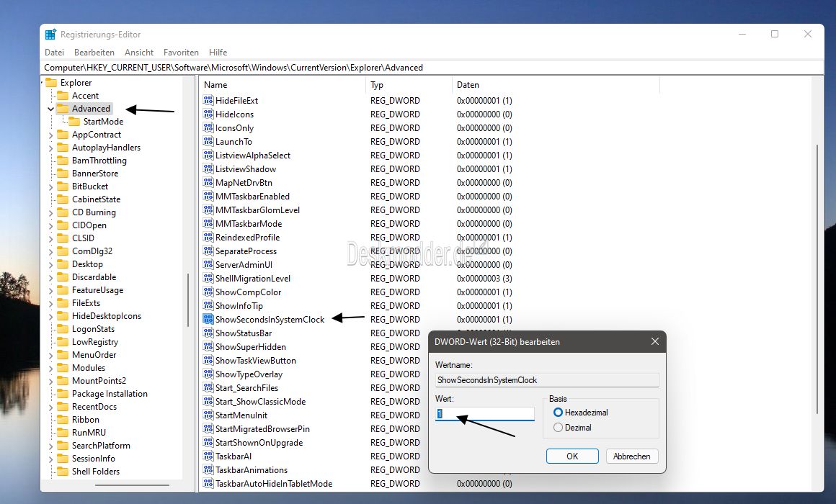Click the MapNetDrvBtn value icon
Image resolution: width=836 pixels, height=504 pixels.
[208, 182]
